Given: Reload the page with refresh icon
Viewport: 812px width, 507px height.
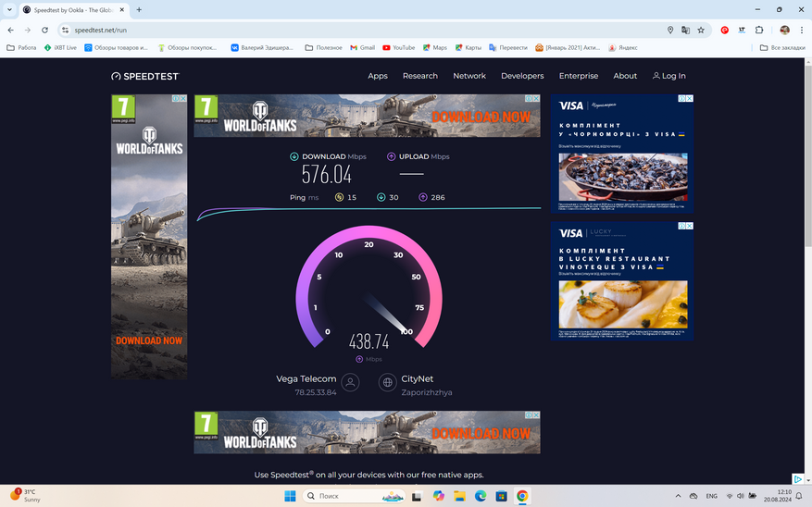Looking at the screenshot, I should coord(44,30).
